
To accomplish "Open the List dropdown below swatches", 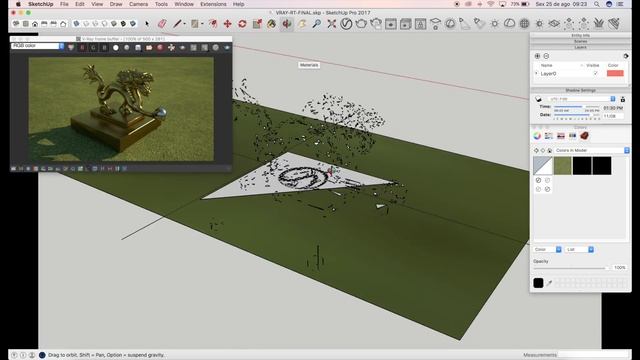I will [x=580, y=249].
